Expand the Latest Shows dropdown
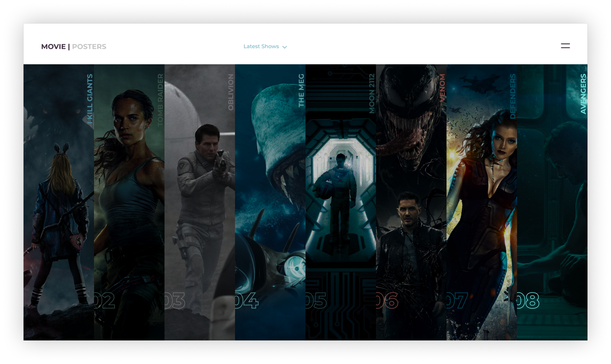The height and width of the screenshot is (364, 611). point(265,46)
